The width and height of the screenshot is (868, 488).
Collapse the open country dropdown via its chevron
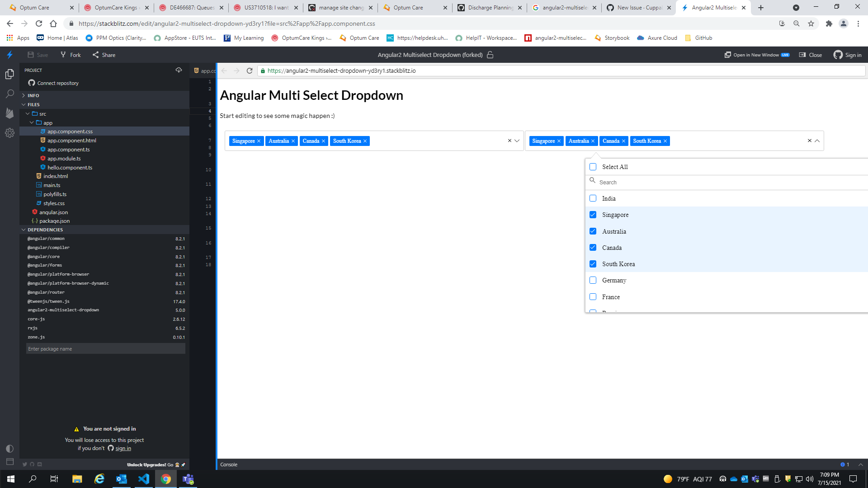tap(817, 141)
